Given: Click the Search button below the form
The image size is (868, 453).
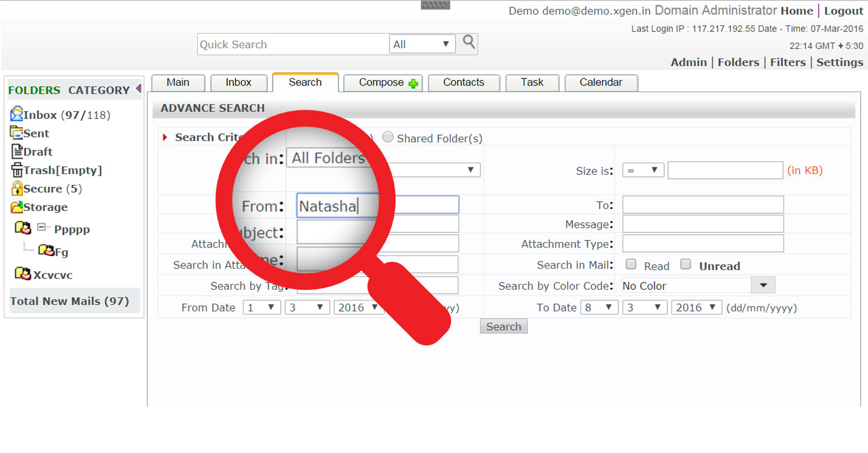Looking at the screenshot, I should click(x=504, y=326).
